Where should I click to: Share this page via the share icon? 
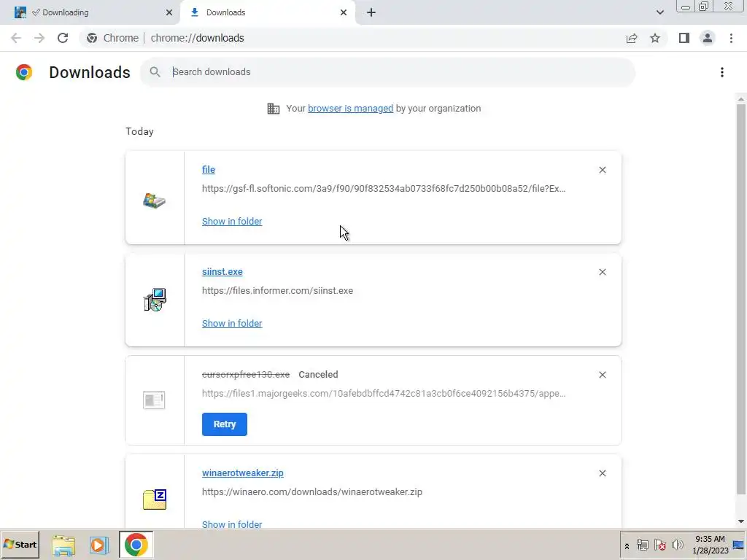(x=632, y=38)
